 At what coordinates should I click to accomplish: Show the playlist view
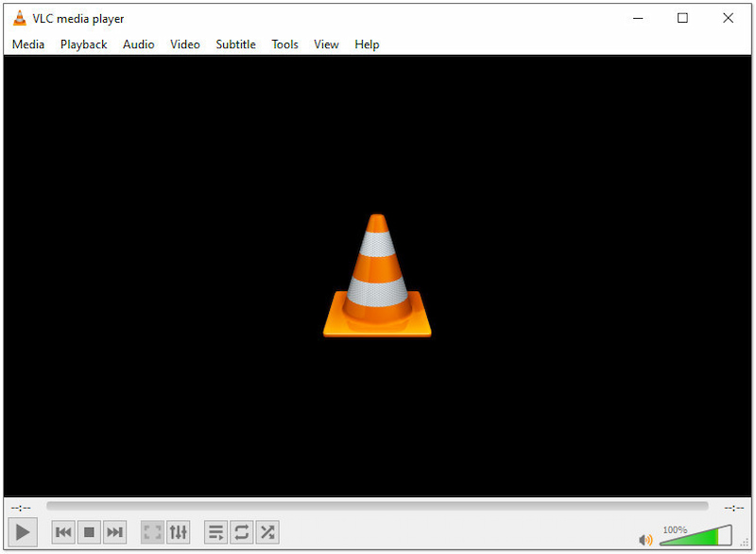(x=215, y=531)
